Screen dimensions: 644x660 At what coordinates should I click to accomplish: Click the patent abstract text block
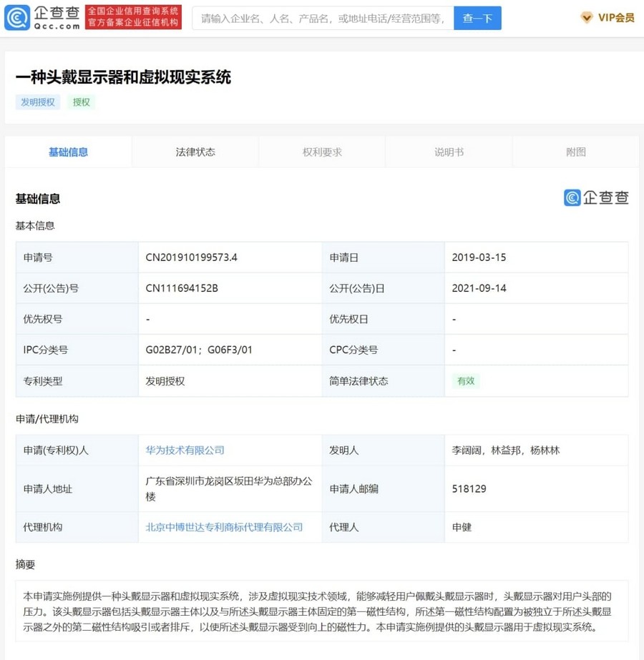pos(321,611)
